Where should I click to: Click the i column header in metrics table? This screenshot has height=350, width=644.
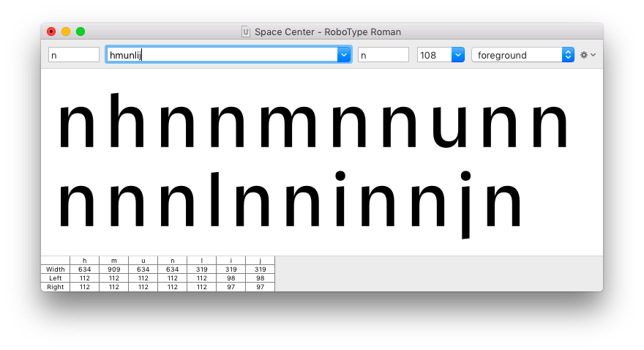click(231, 261)
